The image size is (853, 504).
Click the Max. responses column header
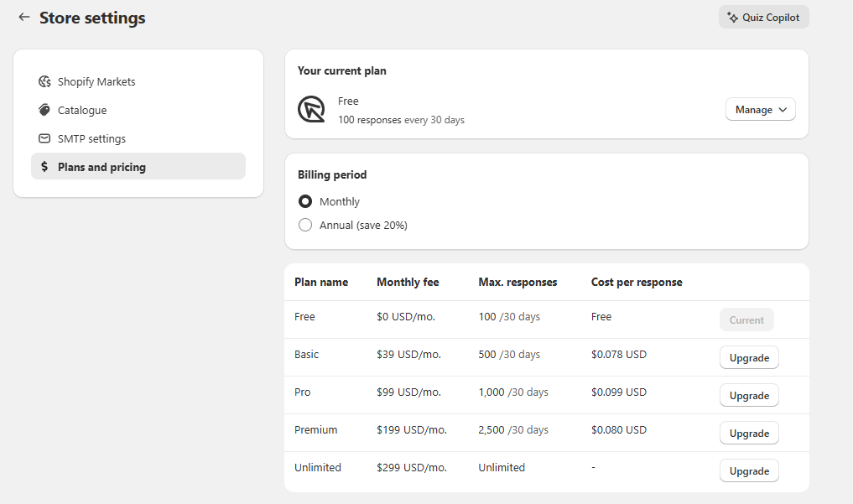pos(518,282)
